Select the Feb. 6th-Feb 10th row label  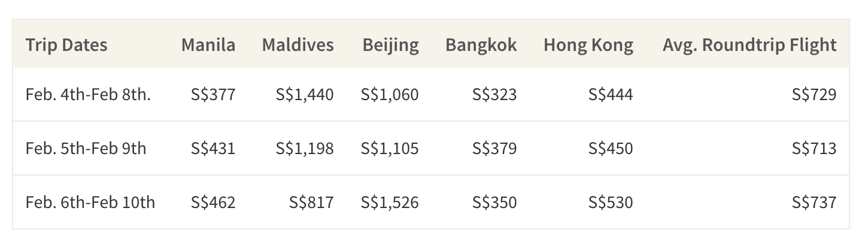[90, 202]
